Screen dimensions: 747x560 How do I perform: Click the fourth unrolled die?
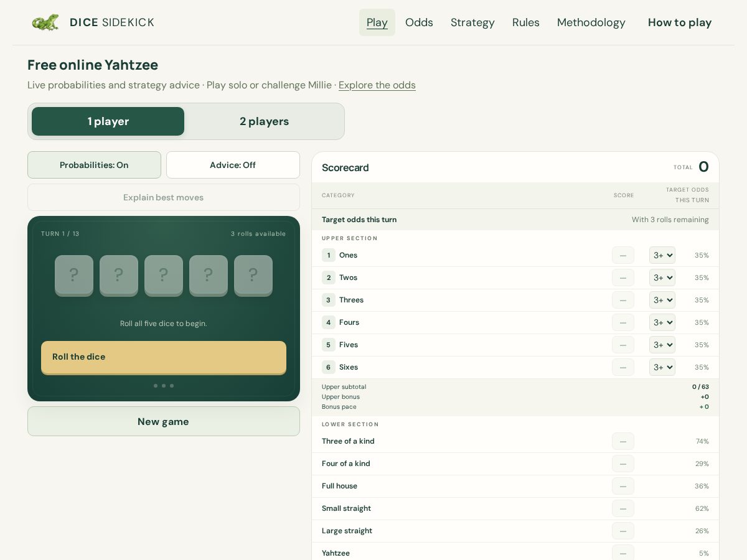[x=209, y=276]
